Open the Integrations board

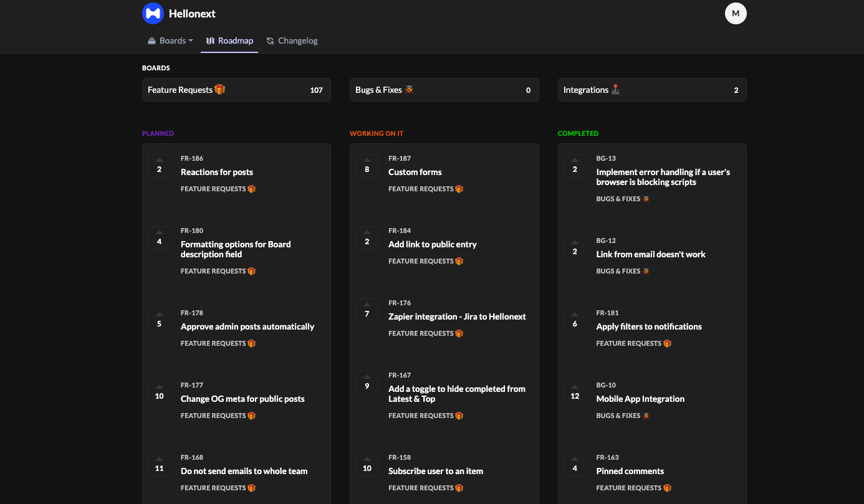click(652, 90)
